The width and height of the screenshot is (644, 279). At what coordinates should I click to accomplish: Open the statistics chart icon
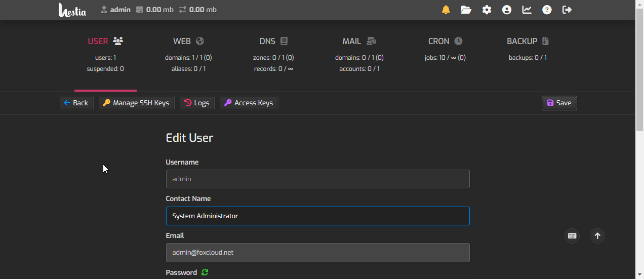pos(527,10)
